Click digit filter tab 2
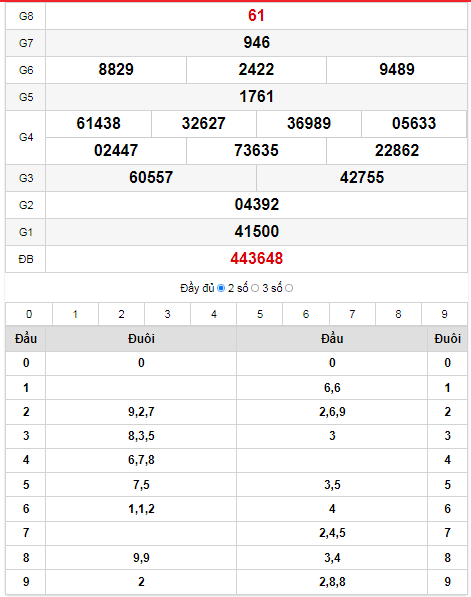Screen dimensions: 471x597 pos(121,314)
